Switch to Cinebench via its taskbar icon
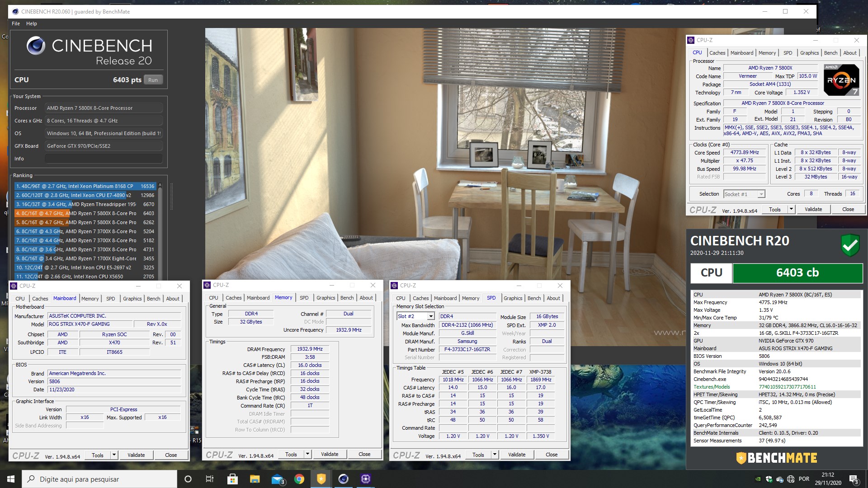 [343, 479]
